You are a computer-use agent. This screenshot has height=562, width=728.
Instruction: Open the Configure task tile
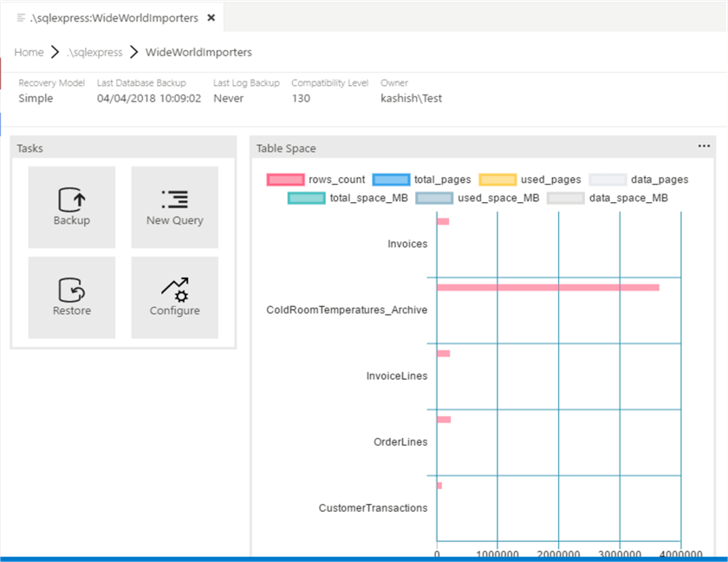click(174, 297)
